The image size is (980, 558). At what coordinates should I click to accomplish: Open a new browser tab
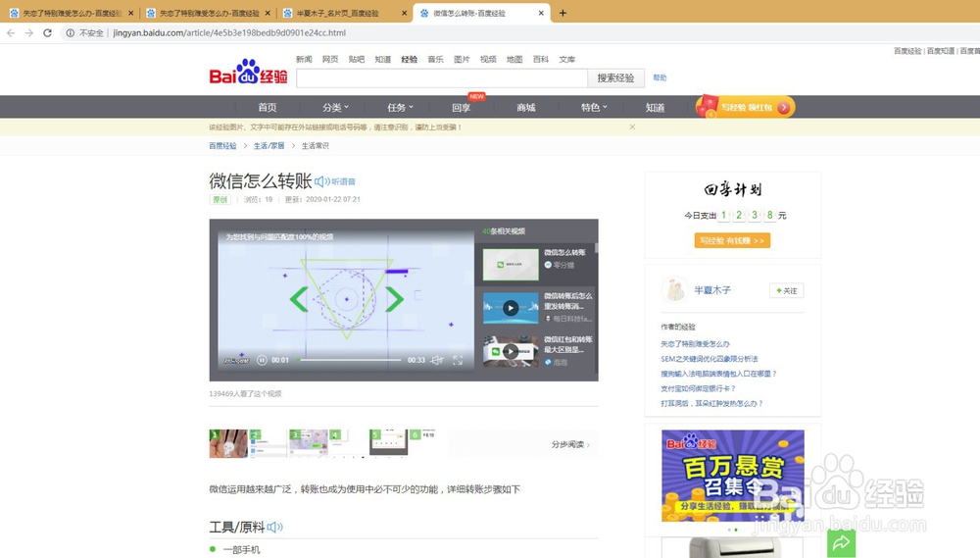563,13
